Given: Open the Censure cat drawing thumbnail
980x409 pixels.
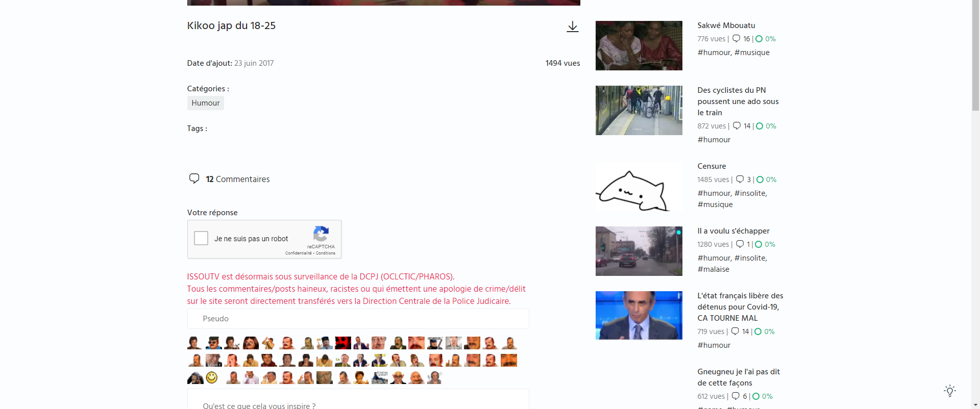Looking at the screenshot, I should [x=639, y=187].
